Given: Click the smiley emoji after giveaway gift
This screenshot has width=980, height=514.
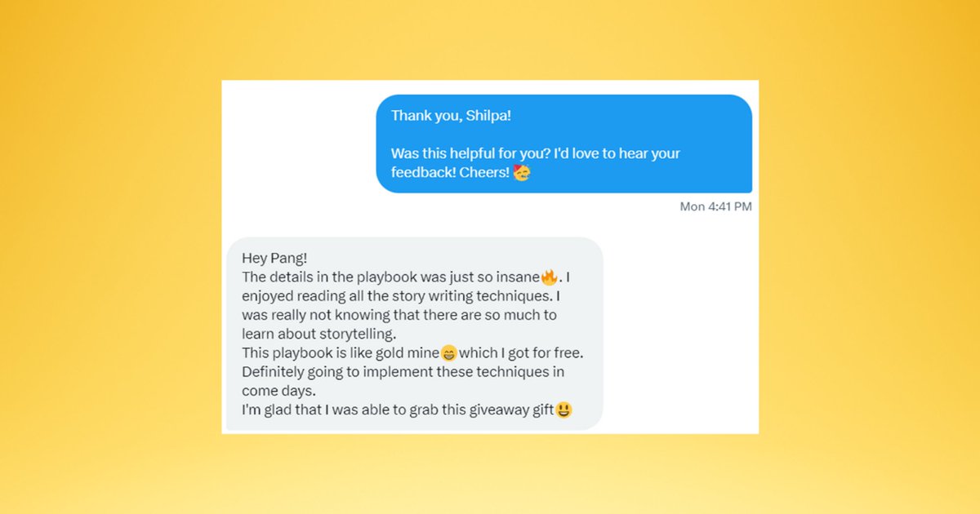Looking at the screenshot, I should click(563, 410).
